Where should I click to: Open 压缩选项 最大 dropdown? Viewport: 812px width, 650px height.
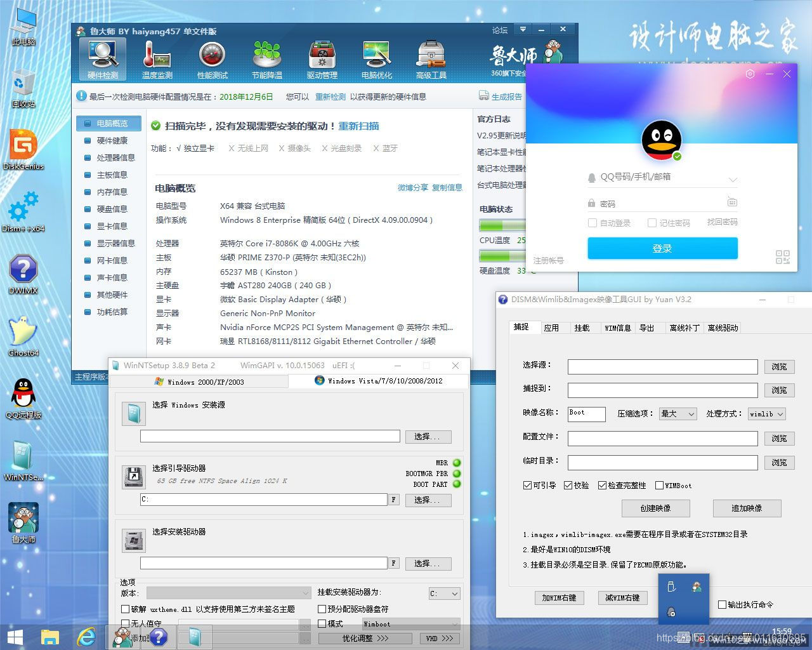pos(678,413)
